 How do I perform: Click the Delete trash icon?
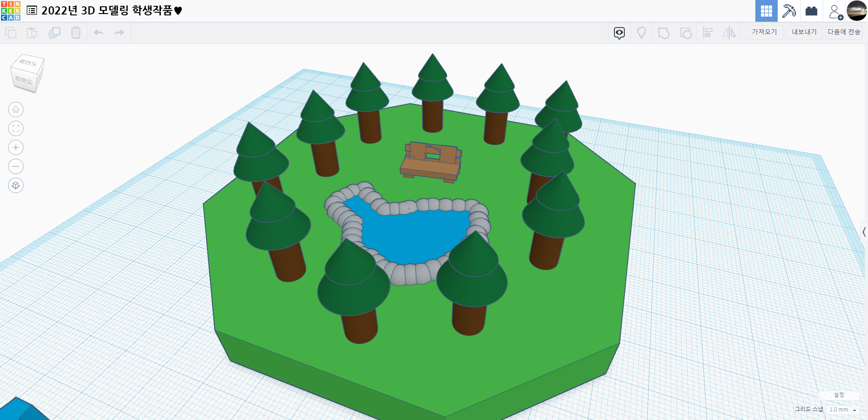pos(76,33)
